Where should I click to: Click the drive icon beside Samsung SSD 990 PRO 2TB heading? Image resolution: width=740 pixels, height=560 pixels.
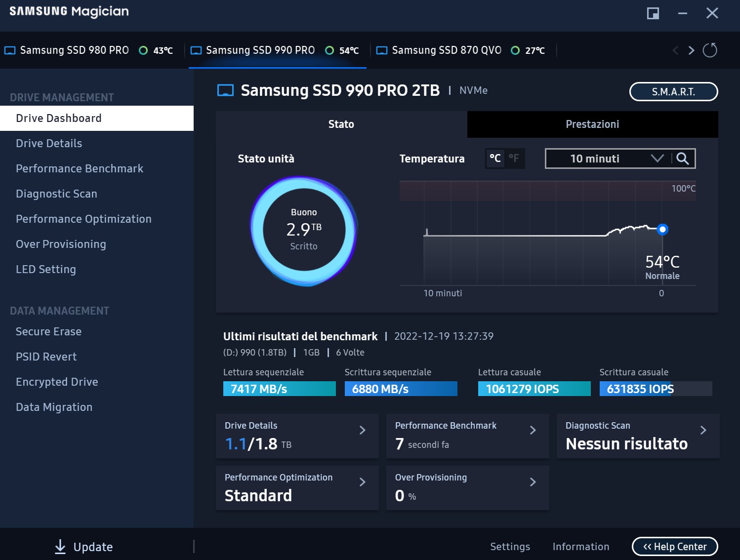[x=226, y=90]
